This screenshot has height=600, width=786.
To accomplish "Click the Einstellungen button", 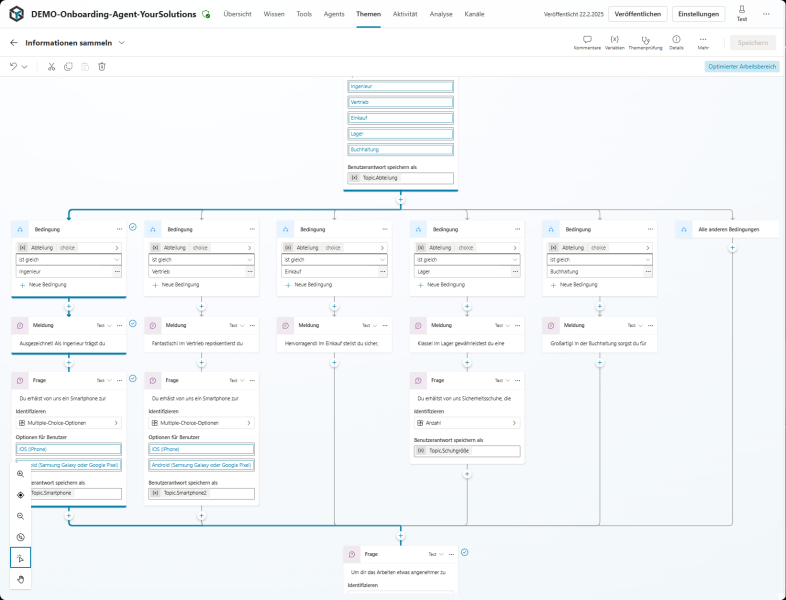I will pos(698,14).
